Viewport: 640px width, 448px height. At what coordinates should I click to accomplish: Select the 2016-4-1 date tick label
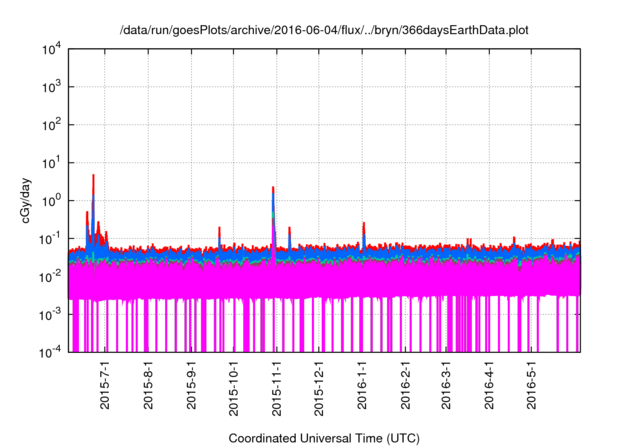click(x=489, y=384)
